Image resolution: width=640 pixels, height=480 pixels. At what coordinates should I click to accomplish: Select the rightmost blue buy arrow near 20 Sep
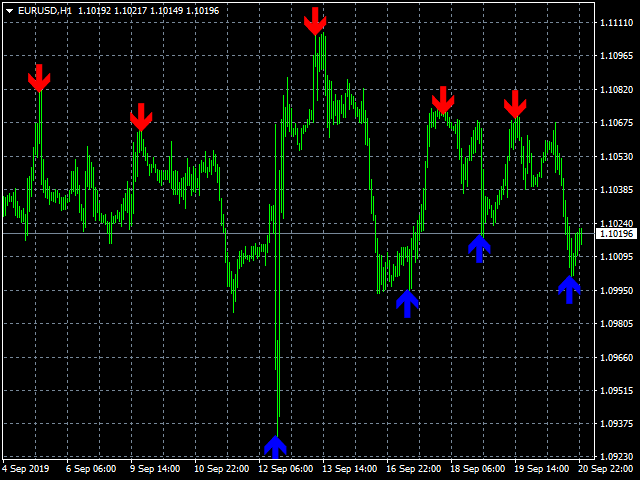(x=569, y=290)
